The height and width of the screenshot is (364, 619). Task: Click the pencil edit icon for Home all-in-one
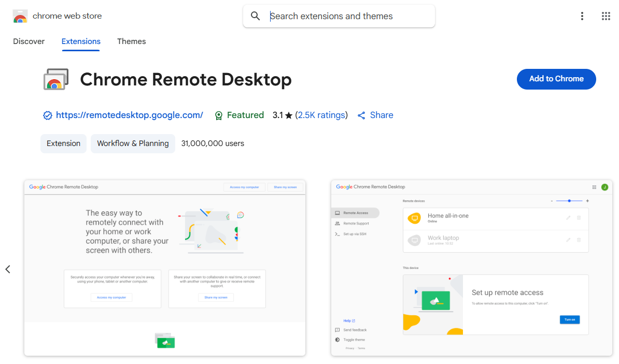click(x=568, y=217)
